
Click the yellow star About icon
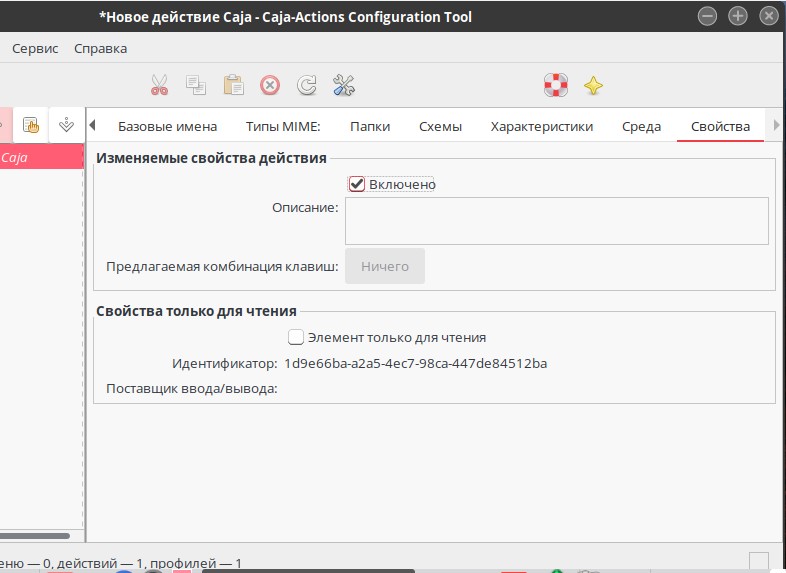point(593,85)
